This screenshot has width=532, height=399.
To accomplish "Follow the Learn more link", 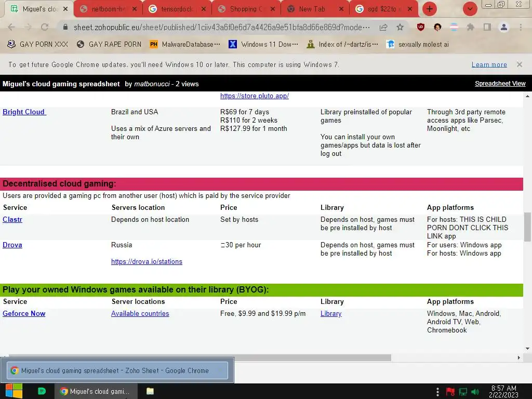I will tap(489, 64).
